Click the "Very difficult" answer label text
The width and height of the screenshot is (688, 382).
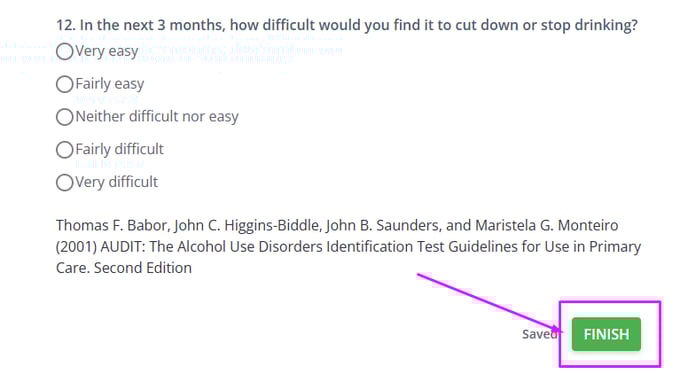pos(116,182)
